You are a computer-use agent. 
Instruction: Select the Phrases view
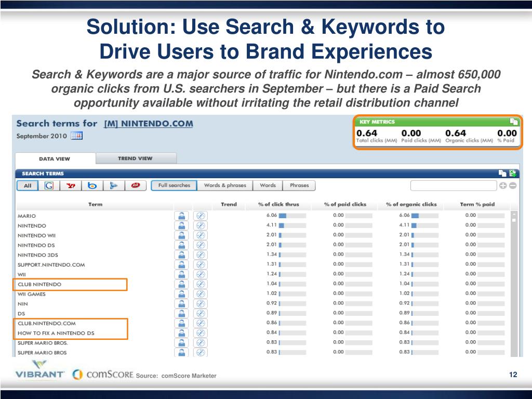299,185
